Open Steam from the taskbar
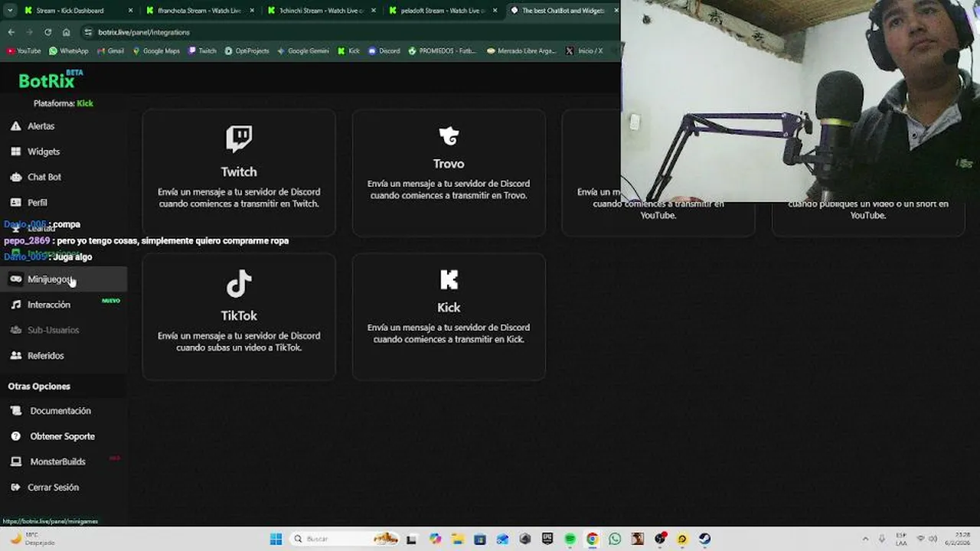This screenshot has height=551, width=980. pos(704,539)
